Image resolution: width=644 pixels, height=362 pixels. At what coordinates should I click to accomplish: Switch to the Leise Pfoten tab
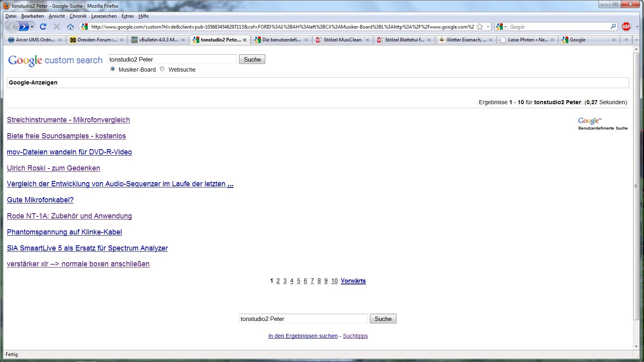tap(527, 40)
